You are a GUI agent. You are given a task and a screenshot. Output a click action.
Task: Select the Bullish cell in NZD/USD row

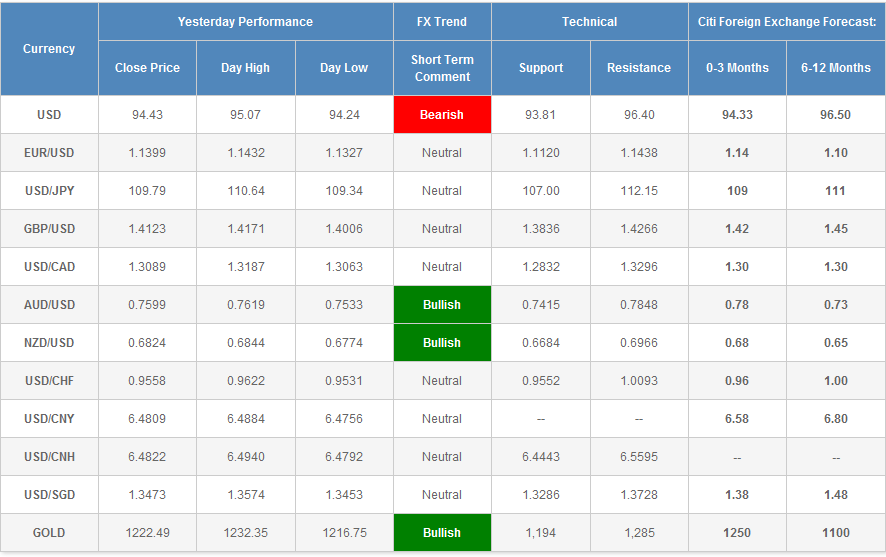click(442, 343)
